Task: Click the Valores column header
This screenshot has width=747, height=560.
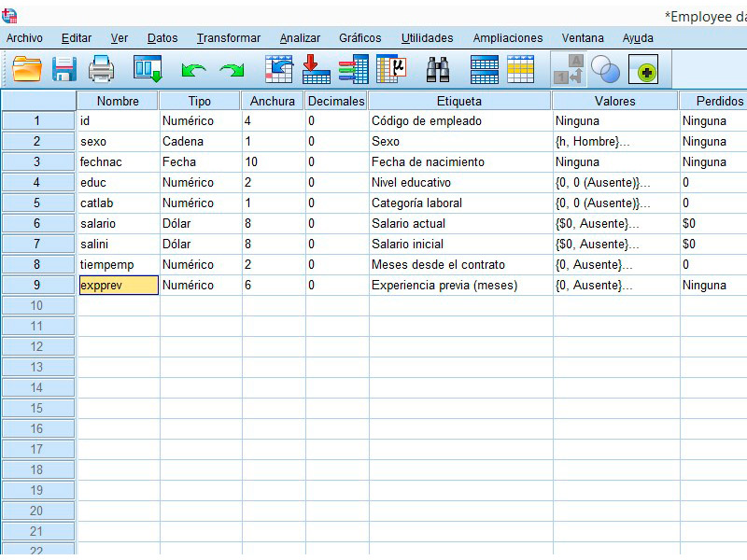Action: point(614,101)
